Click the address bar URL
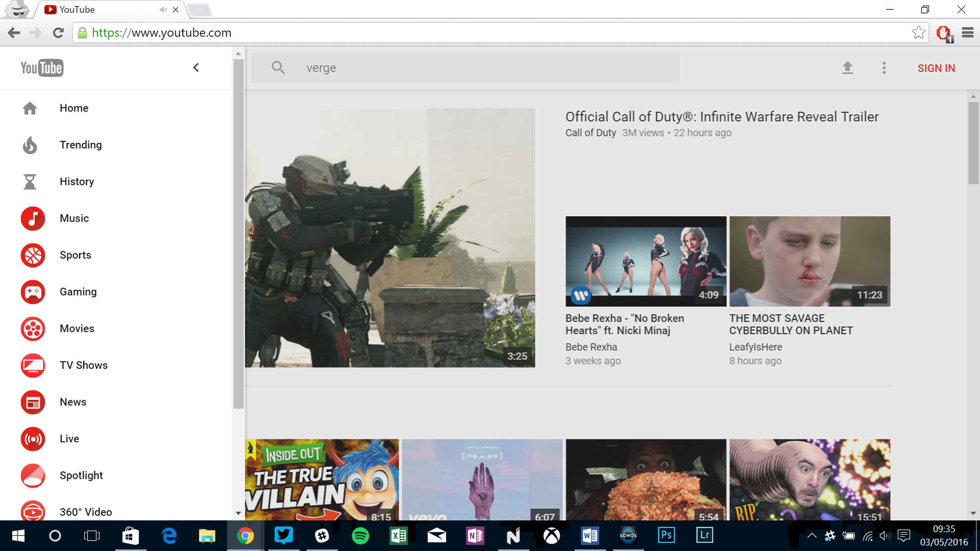Viewport: 980px width, 551px height. coord(162,33)
